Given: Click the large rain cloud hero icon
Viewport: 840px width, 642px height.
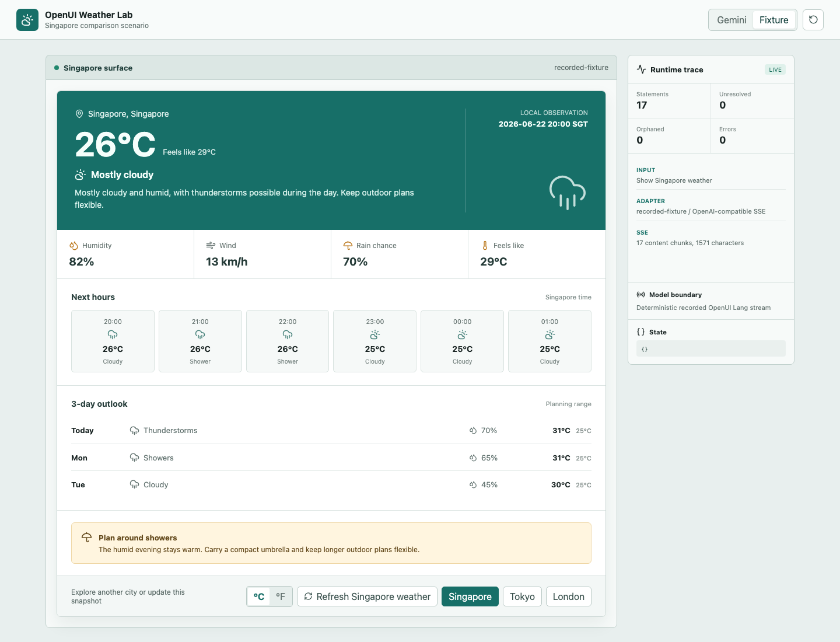Looking at the screenshot, I should pyautogui.click(x=568, y=192).
